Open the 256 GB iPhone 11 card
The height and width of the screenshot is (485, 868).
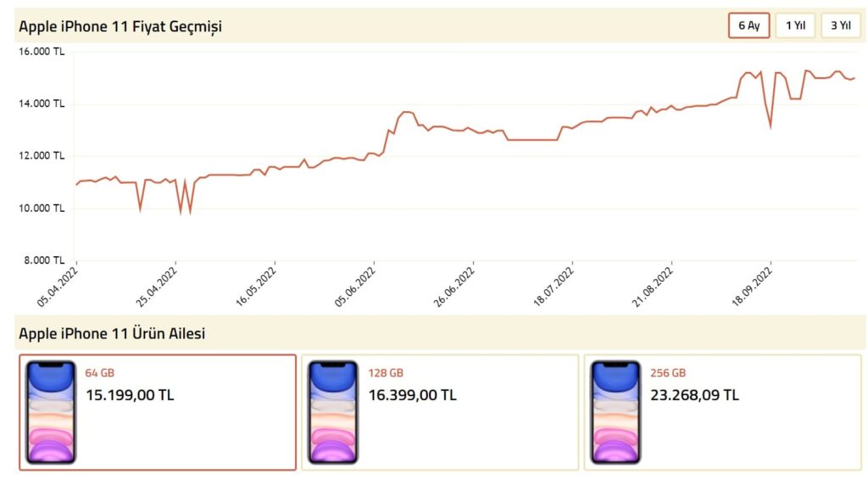pos(723,412)
